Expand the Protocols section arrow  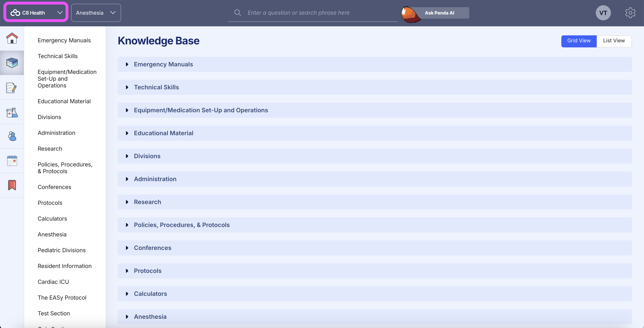click(127, 271)
